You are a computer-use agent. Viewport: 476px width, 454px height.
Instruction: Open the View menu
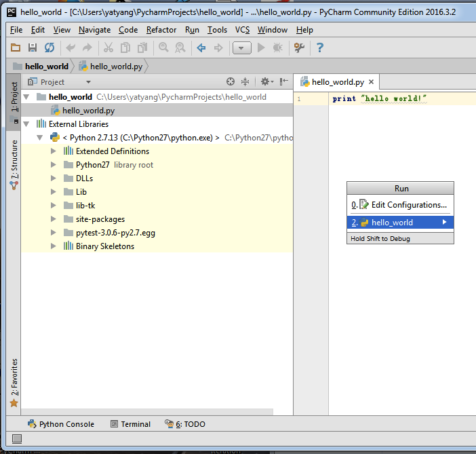point(62,30)
